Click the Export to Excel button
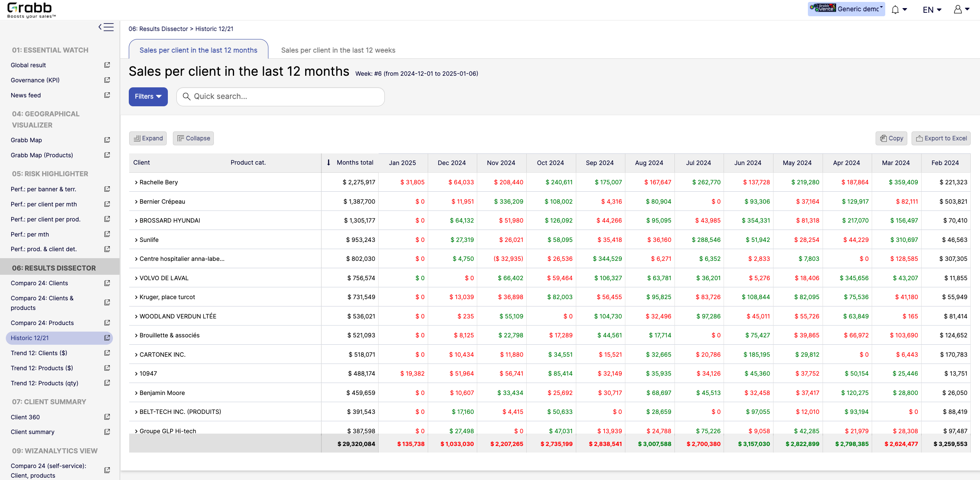The height and width of the screenshot is (480, 980). click(941, 138)
